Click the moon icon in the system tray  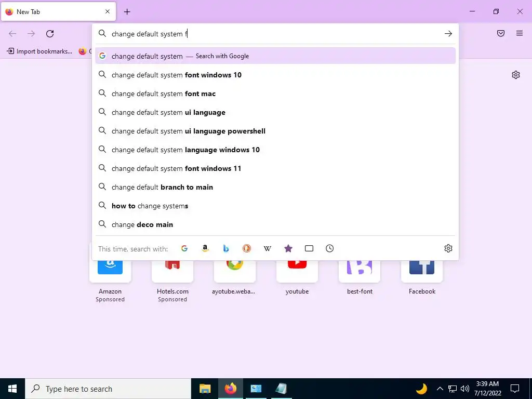pos(421,389)
